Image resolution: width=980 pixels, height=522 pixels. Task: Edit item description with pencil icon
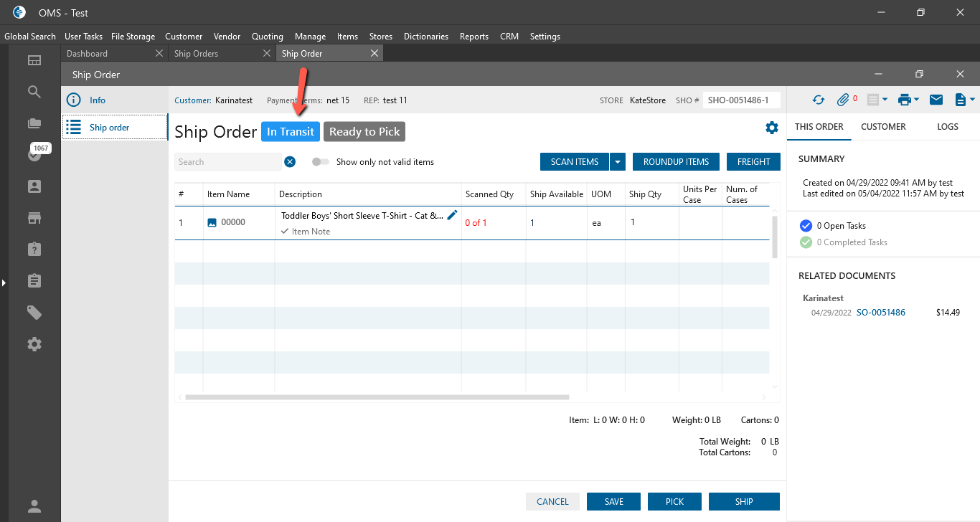click(x=452, y=215)
